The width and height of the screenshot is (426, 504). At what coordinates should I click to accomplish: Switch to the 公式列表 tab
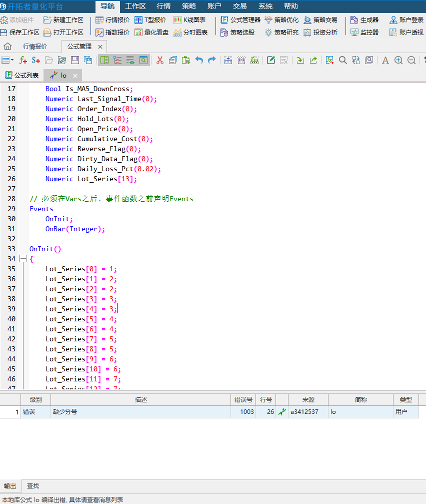pos(22,76)
